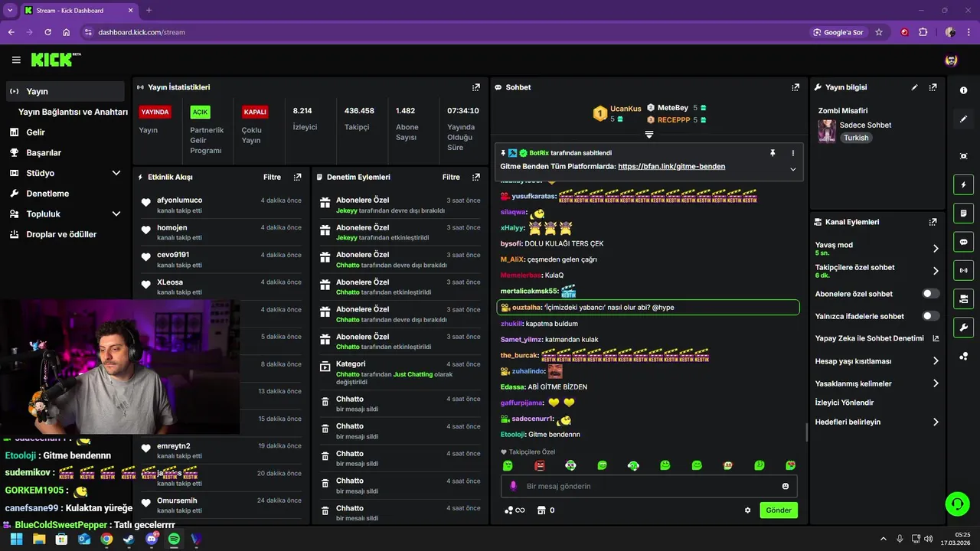Click the wrench icon in right sidebar
980x551 pixels.
[963, 328]
